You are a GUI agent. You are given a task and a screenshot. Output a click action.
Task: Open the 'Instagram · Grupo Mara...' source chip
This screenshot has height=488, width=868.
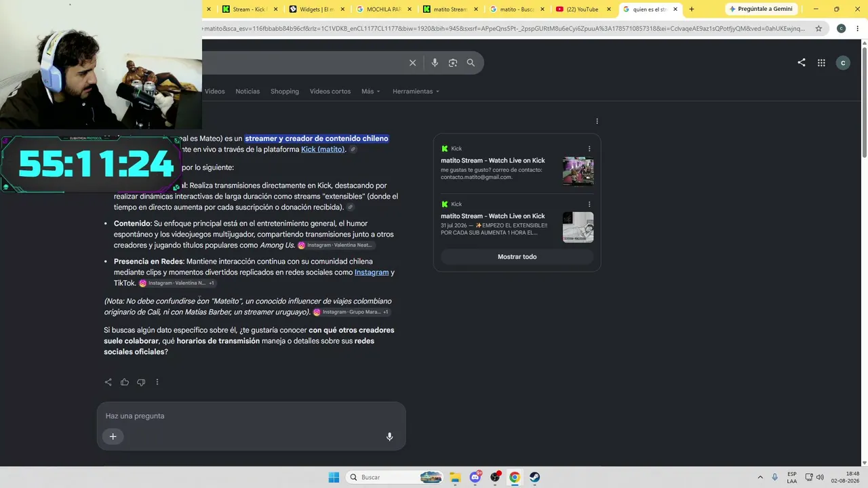351,312
